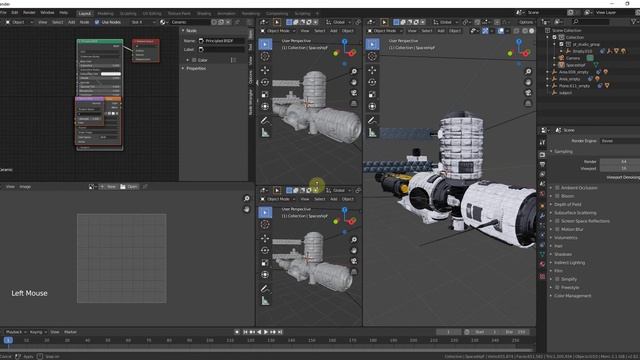Click the pan hand icon in right viewport
The width and height of the screenshot is (640, 360).
[528, 82]
